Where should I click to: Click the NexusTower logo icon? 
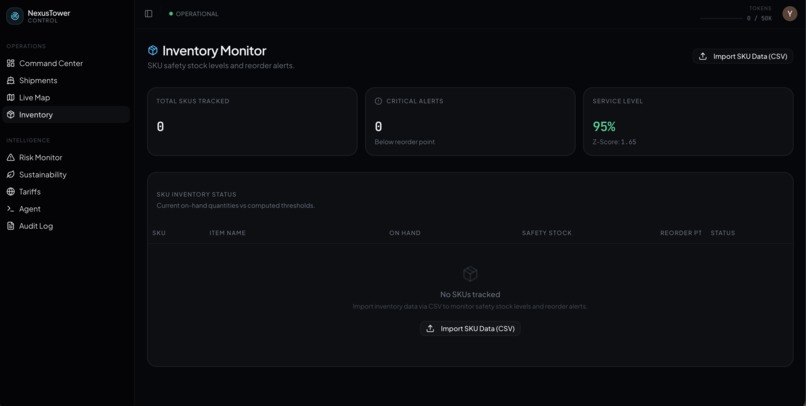[x=15, y=16]
